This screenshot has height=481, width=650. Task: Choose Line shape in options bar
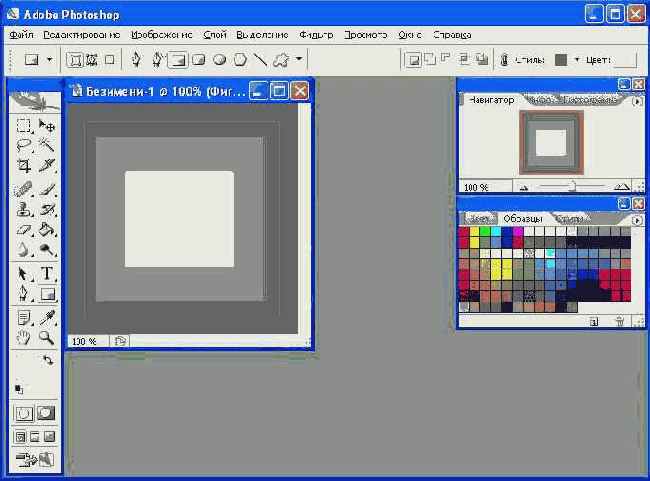pyautogui.click(x=260, y=60)
